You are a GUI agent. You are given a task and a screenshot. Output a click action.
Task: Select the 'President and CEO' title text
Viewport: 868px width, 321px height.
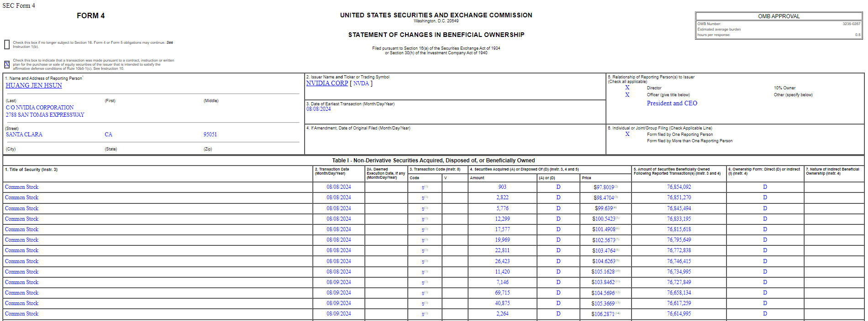(672, 103)
